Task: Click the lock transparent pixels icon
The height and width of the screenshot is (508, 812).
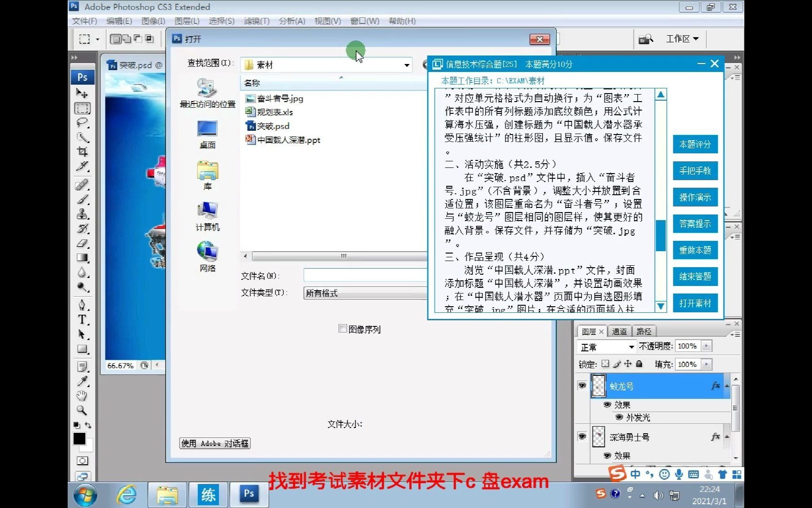Action: pos(605,364)
